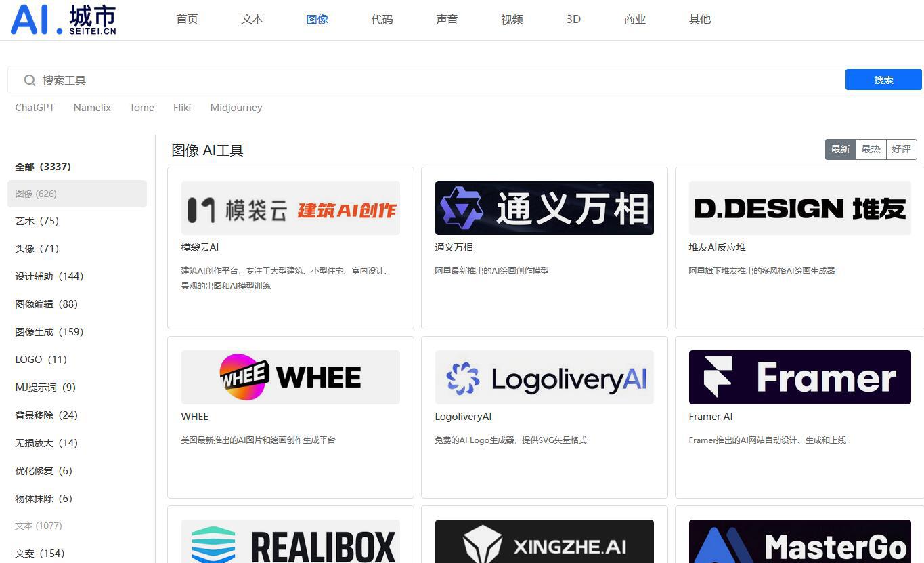The image size is (924, 563).
Task: Filter by 设计辅助 (144)
Action: click(49, 276)
